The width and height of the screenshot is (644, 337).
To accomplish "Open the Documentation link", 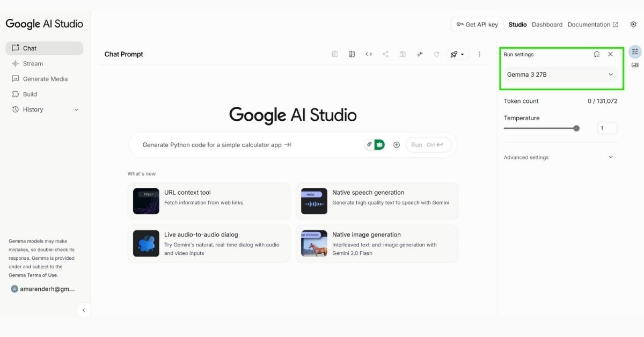I will pyautogui.click(x=592, y=25).
